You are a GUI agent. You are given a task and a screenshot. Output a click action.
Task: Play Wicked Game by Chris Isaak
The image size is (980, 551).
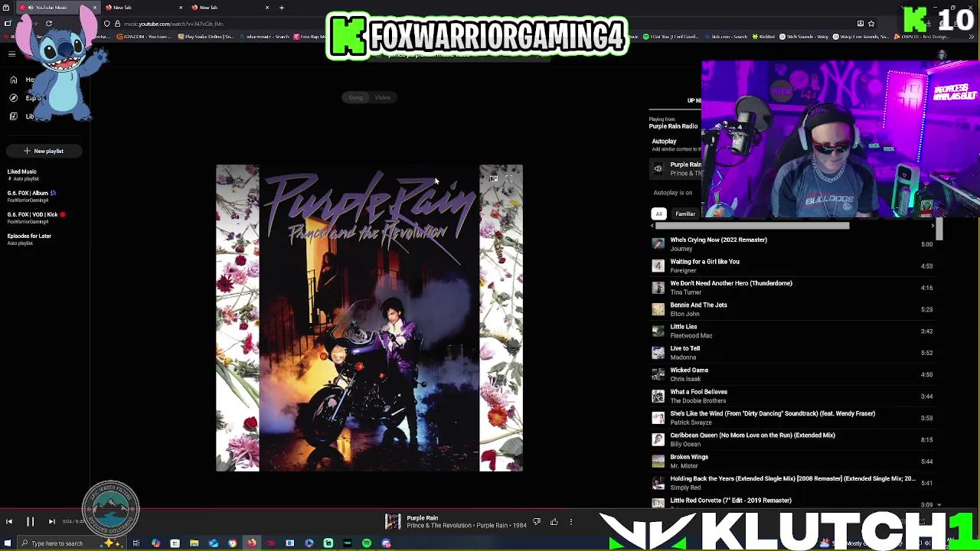pos(792,374)
